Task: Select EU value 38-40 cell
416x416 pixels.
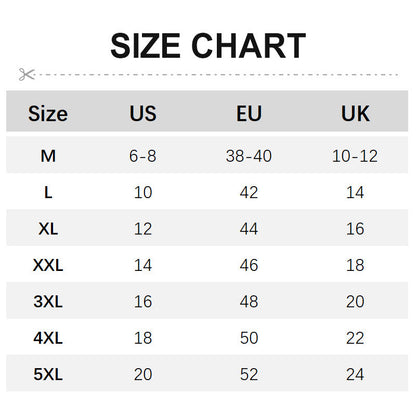Action: click(249, 156)
